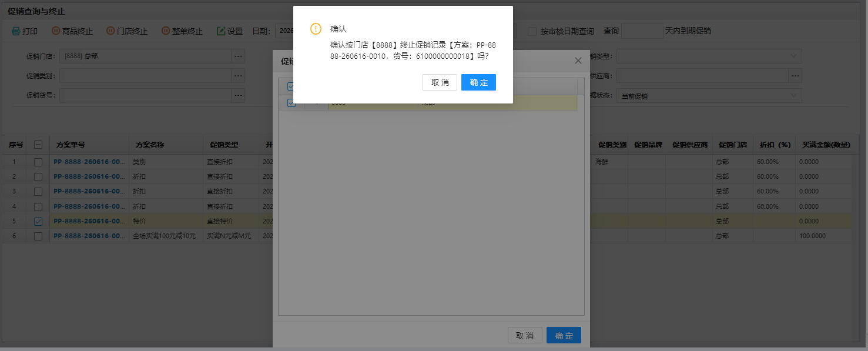Click the 促销供应商 column header

pyautogui.click(x=689, y=145)
